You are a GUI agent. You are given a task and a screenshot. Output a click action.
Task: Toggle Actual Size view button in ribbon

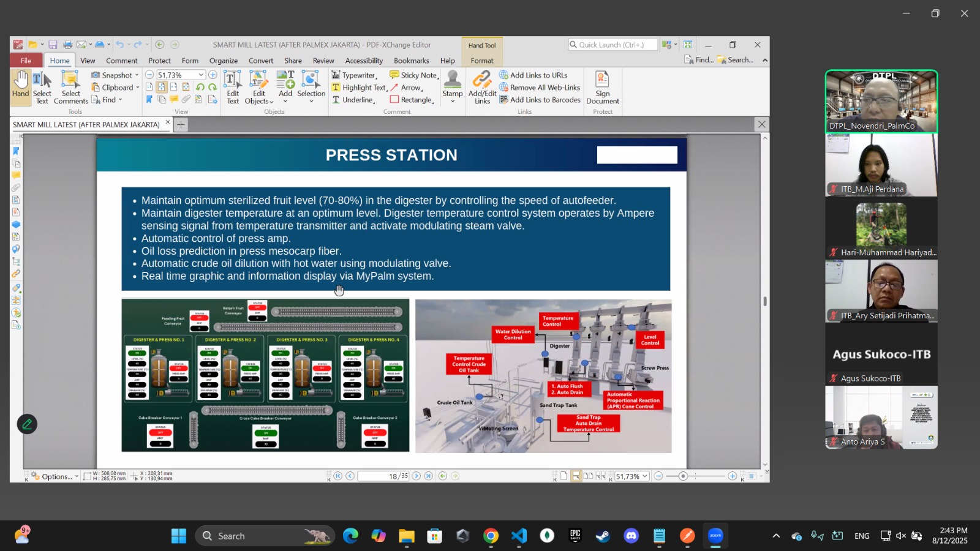pos(149,87)
